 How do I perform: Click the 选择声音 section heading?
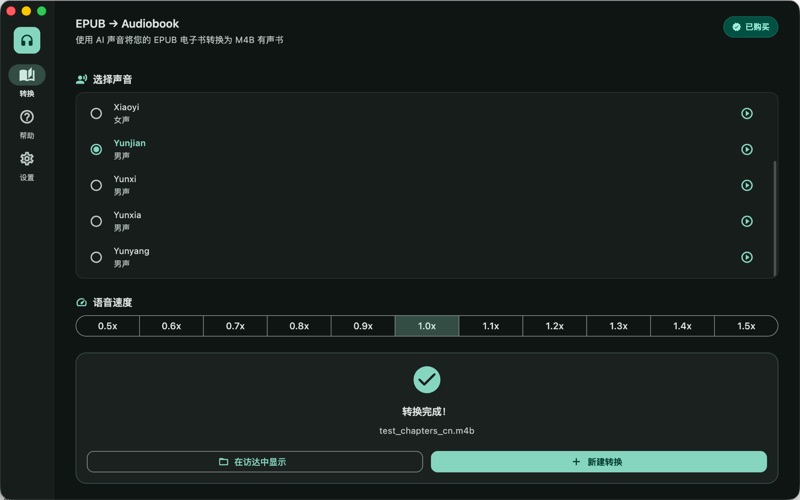112,80
